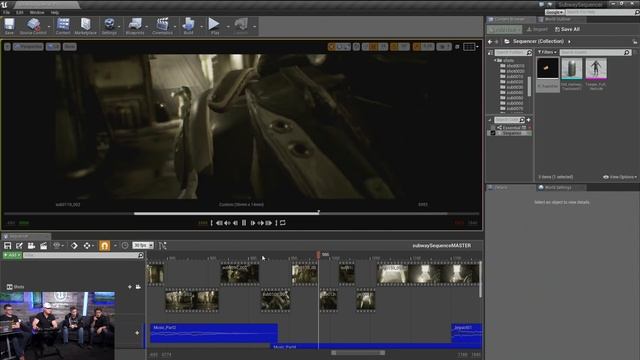
Task: Click the red playhead marker in the Sequencer timeline
Action: pos(318,255)
